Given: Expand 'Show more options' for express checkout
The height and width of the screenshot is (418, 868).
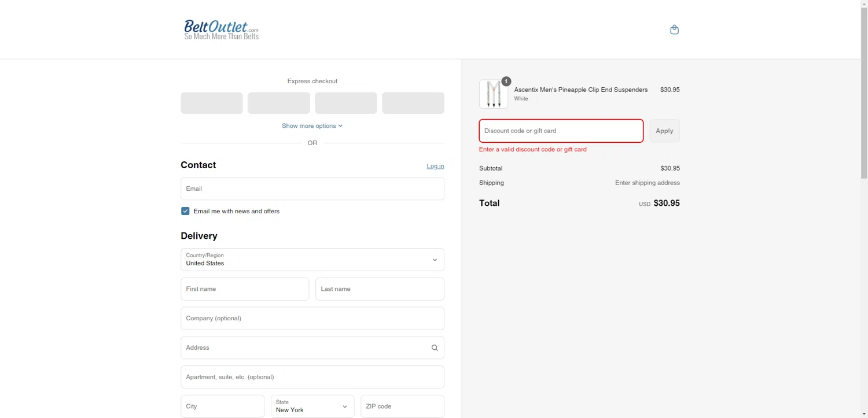Looking at the screenshot, I should coord(312,126).
